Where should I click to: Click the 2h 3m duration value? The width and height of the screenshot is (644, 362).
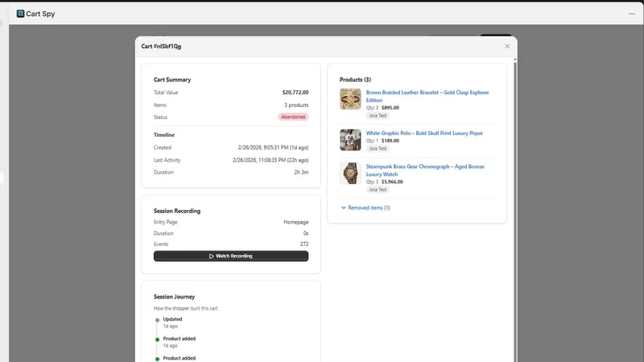coord(301,172)
